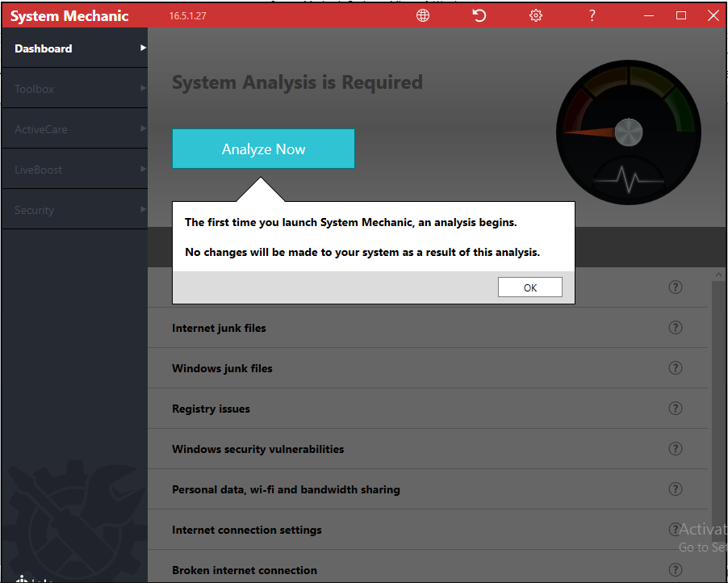Expand Dashboard menu arrow
This screenshot has height=583, width=728.
143,48
